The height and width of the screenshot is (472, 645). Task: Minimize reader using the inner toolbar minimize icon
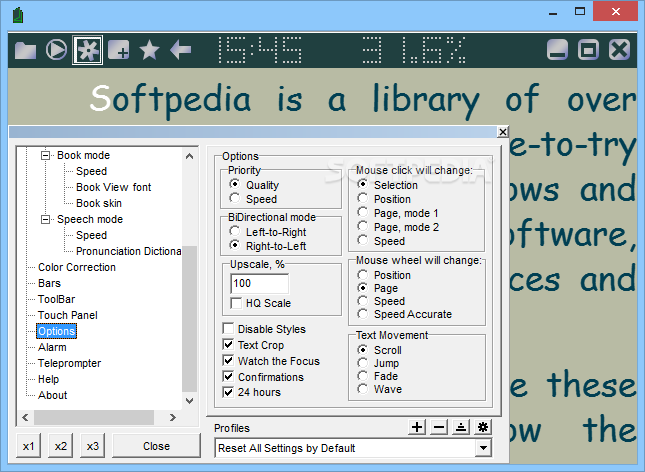pyautogui.click(x=557, y=50)
